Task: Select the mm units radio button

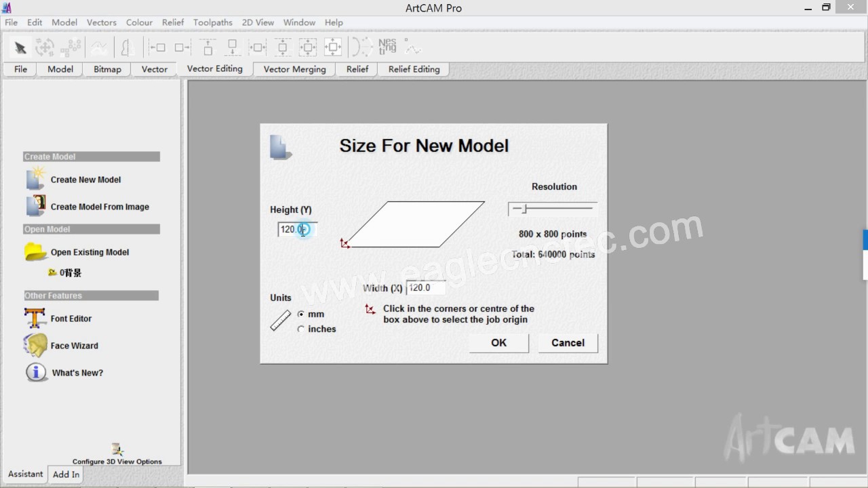Action: (301, 314)
